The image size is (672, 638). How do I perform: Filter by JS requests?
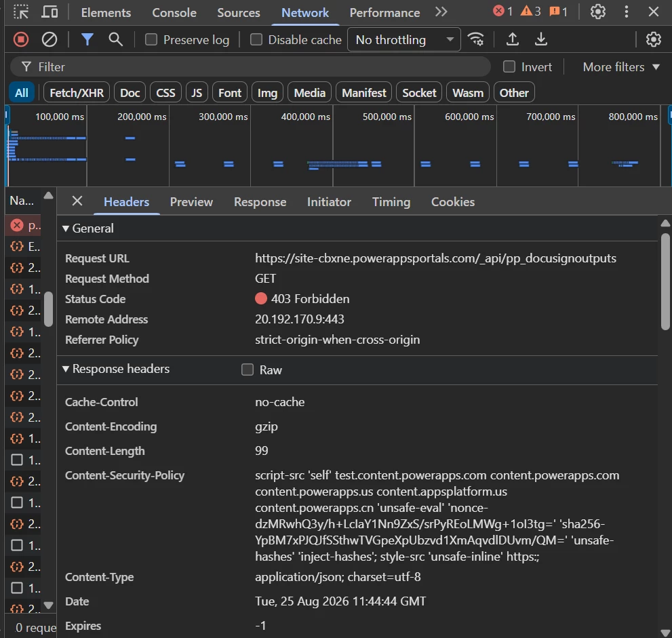click(x=196, y=93)
